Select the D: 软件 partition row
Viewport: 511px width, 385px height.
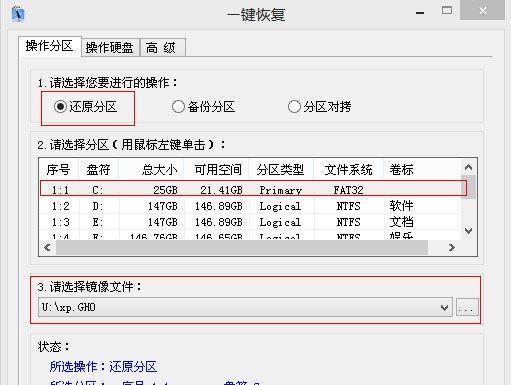pos(251,206)
